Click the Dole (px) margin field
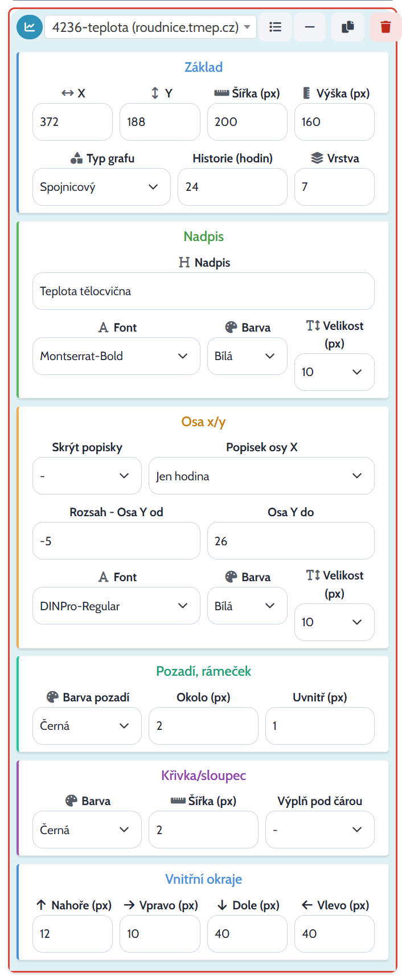The width and height of the screenshot is (402, 980). 247,934
